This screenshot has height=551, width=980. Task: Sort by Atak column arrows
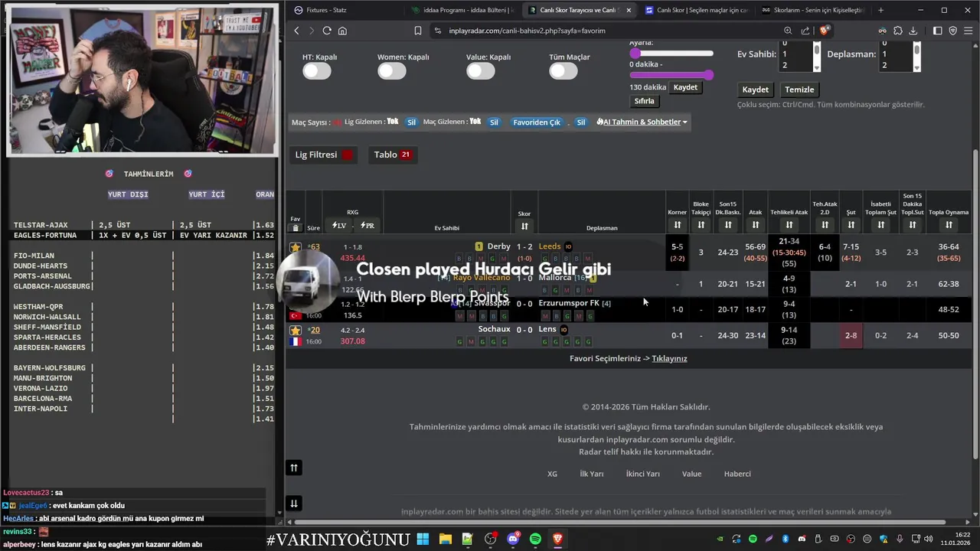coord(756,225)
